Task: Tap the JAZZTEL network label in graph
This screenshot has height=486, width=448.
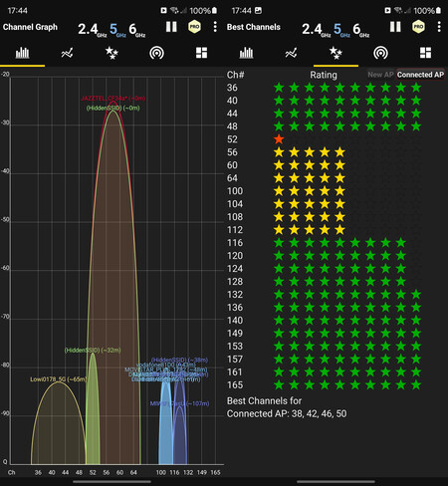Action: (x=112, y=99)
